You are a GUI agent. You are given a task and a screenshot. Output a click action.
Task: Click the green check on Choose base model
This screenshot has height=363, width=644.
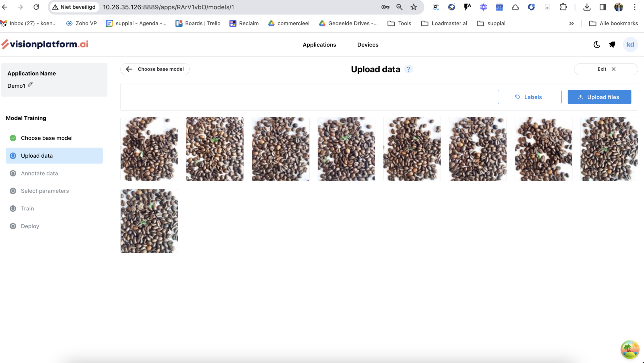[x=13, y=138]
